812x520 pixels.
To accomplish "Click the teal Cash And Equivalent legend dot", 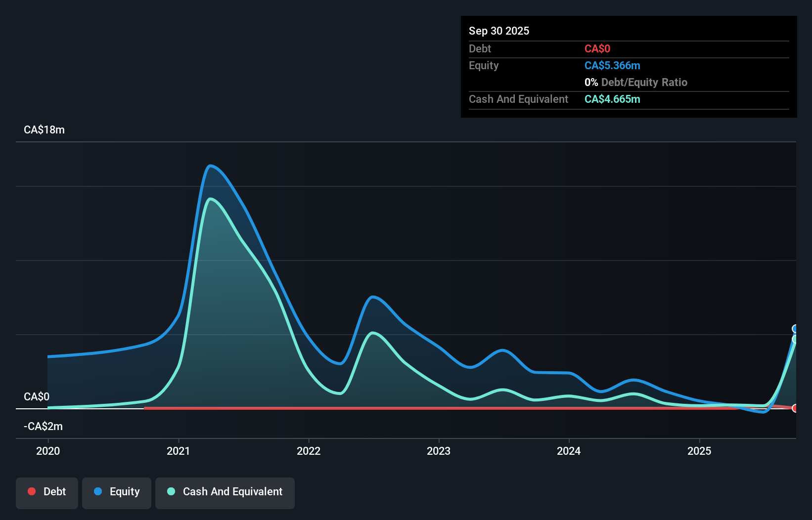I will click(x=171, y=491).
